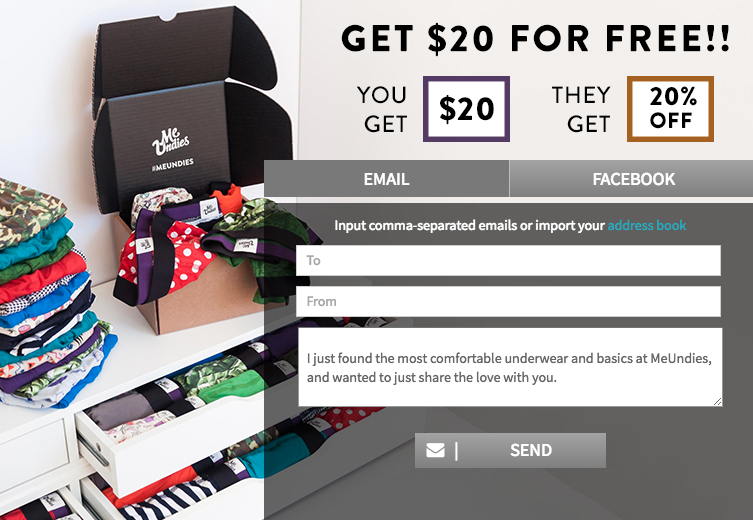Click the message text area
The width and height of the screenshot is (753, 520).
510,367
